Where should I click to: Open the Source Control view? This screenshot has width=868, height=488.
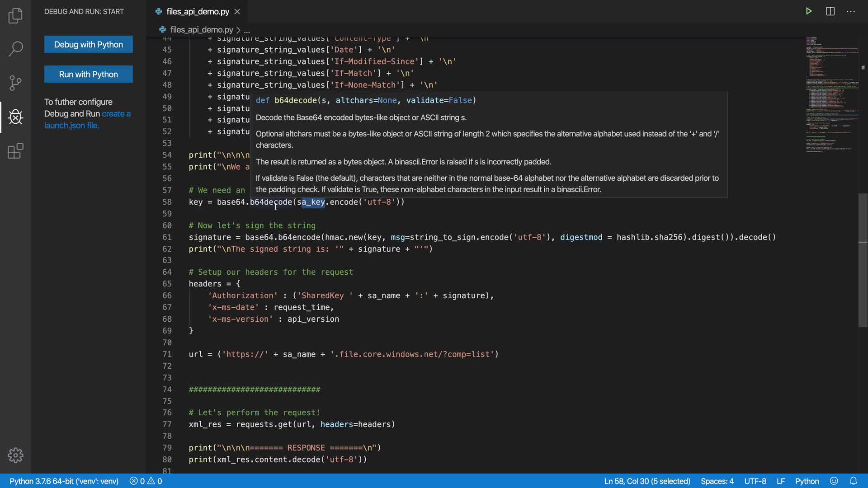(x=15, y=83)
